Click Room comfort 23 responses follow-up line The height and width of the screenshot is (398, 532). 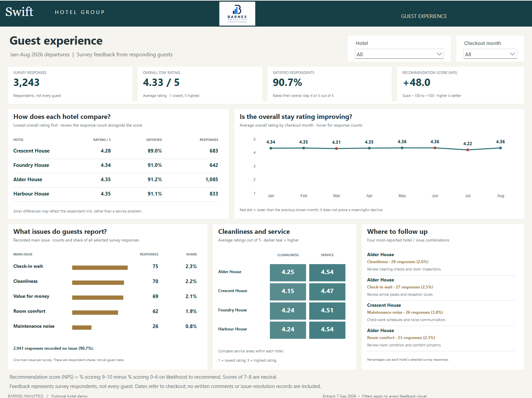tap(401, 338)
